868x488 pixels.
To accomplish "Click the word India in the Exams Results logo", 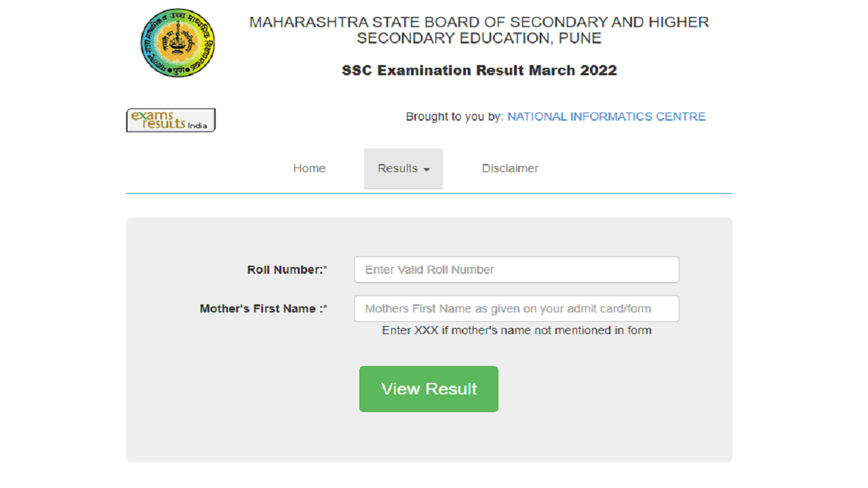I will coord(197,125).
